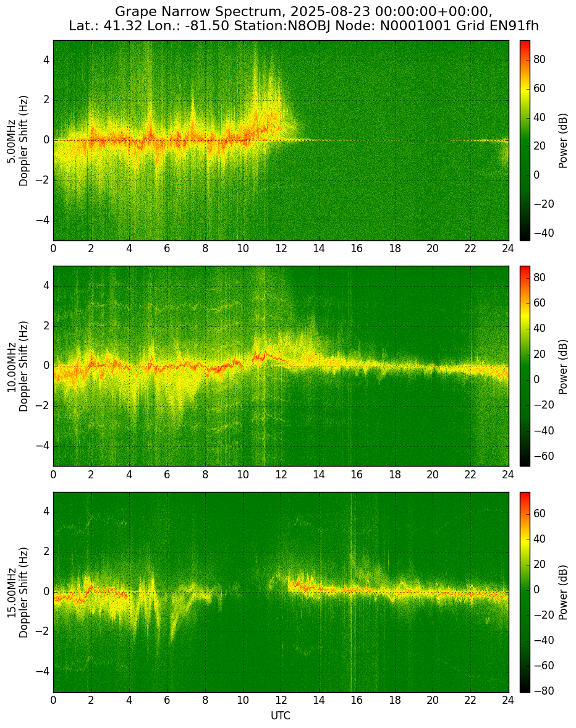The width and height of the screenshot is (576, 728).
Task: Click the 15.00MHz Doppler Shift axis label
Action: pyautogui.click(x=17, y=592)
